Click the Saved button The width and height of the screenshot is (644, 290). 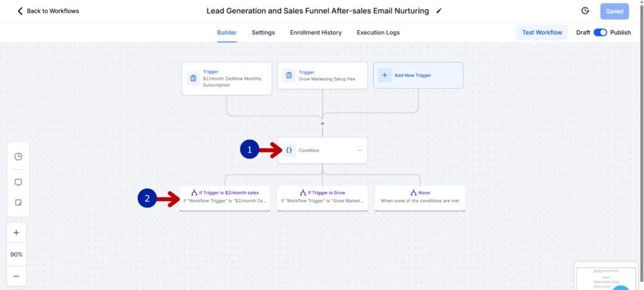(x=614, y=11)
